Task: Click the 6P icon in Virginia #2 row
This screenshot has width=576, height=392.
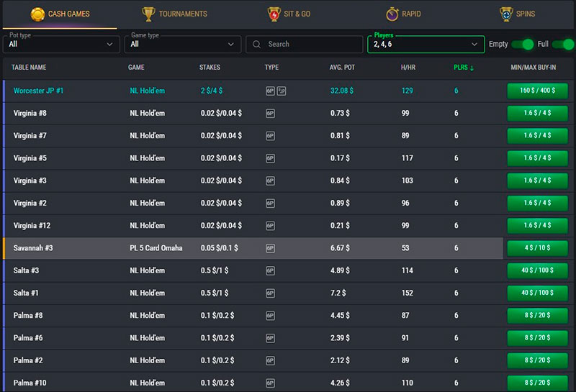Action: pos(270,203)
